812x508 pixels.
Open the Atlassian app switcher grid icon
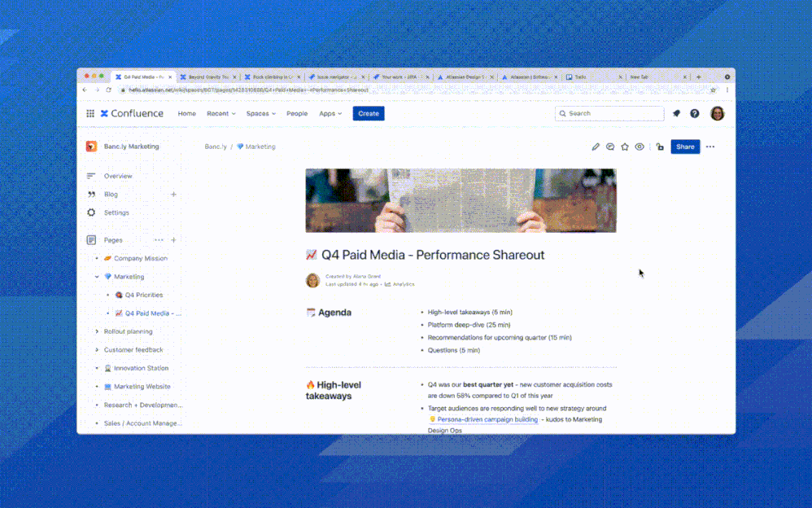coord(90,113)
